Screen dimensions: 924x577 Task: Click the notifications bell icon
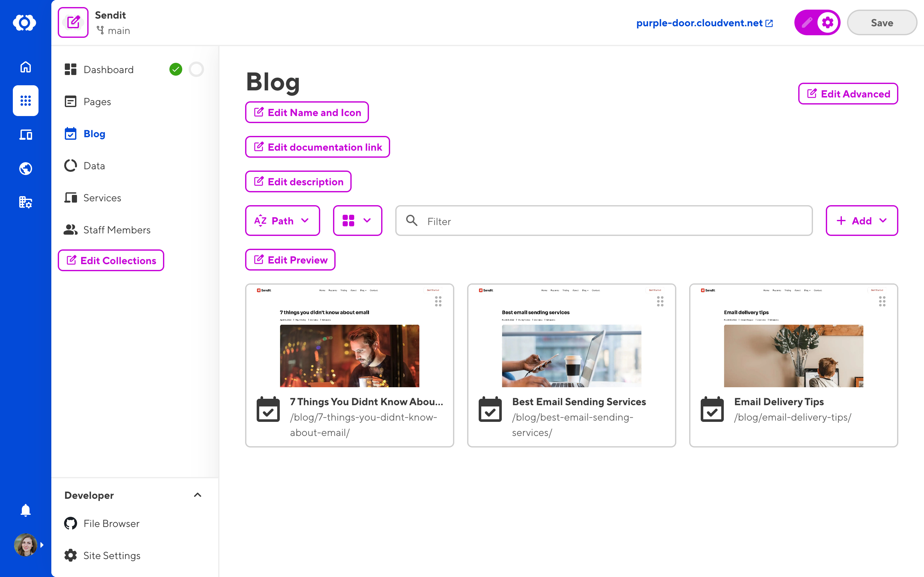26,510
